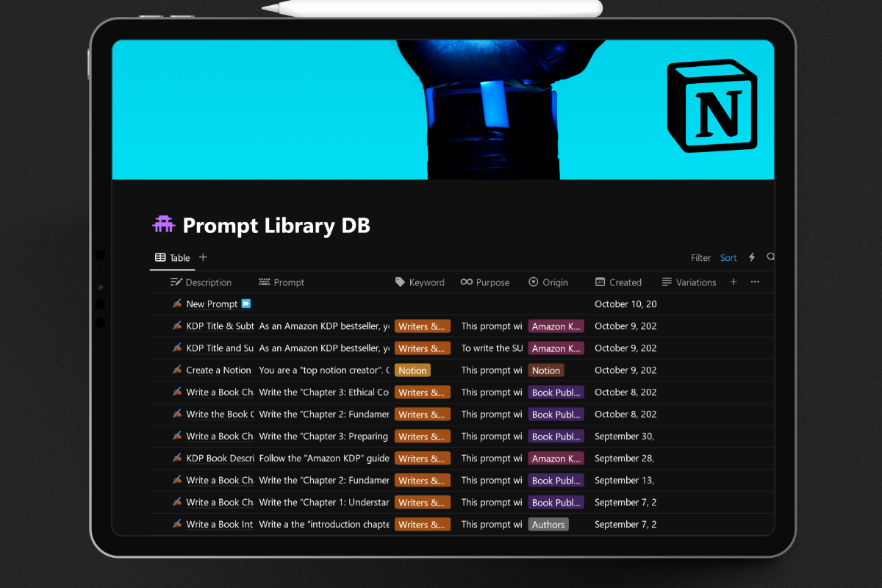Open the KDP Title & Subt row
The height and width of the screenshot is (588, 882).
pyautogui.click(x=220, y=326)
